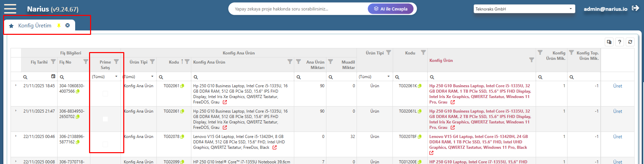This screenshot has height=164, width=644.
Task: Copy code TG02078 with green icon
Action: click(183, 137)
